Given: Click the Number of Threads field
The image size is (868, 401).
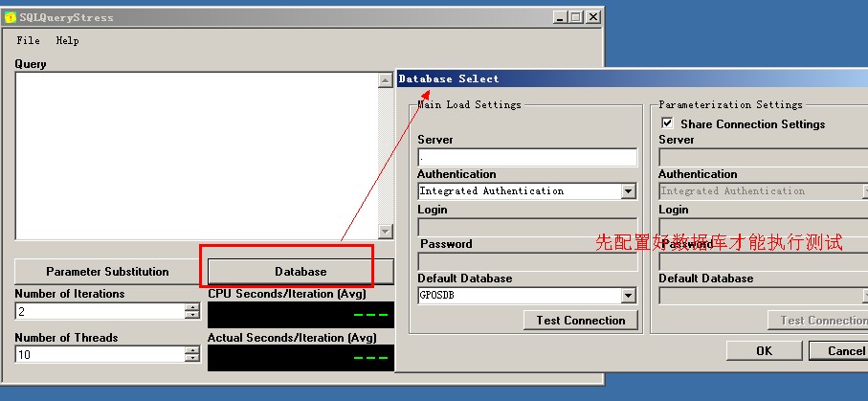Looking at the screenshot, I should point(100,354).
